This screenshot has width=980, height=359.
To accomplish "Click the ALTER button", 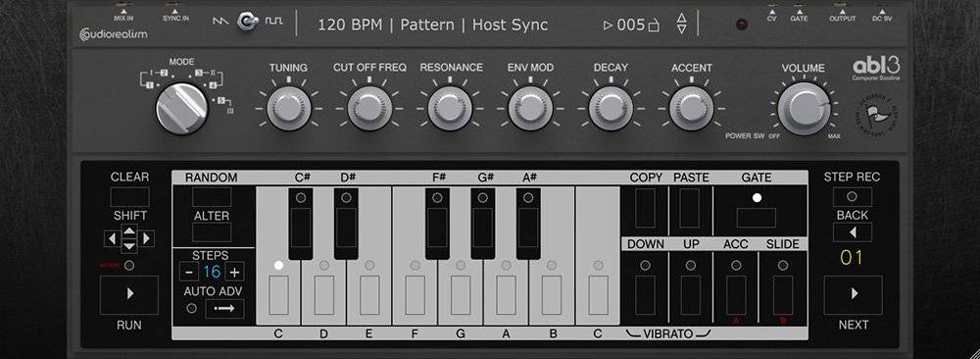I will (x=212, y=232).
